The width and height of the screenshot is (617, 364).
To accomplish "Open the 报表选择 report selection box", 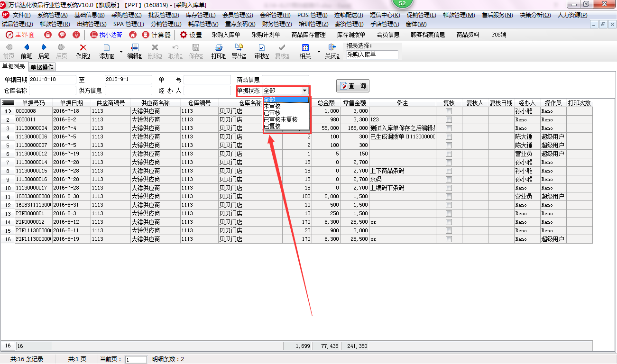I will [372, 55].
